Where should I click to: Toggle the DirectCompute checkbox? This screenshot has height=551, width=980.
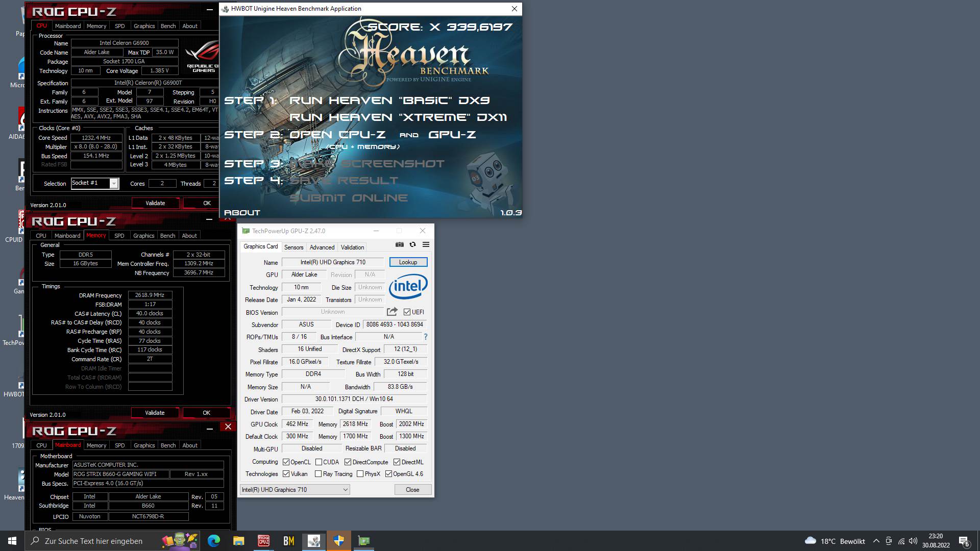(x=348, y=462)
